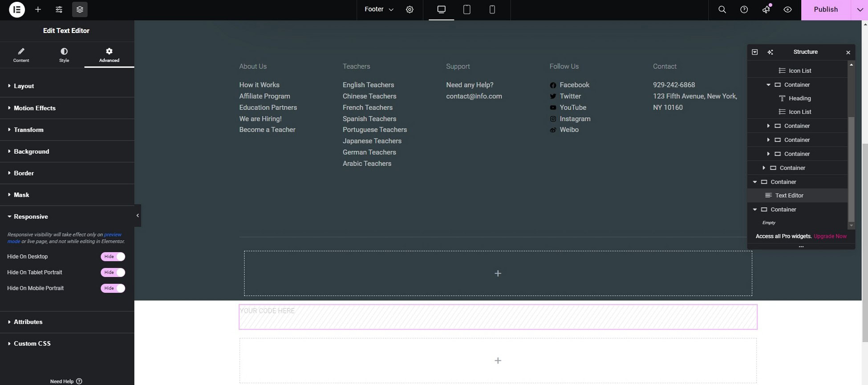Open the preview mode link

pos(65,238)
